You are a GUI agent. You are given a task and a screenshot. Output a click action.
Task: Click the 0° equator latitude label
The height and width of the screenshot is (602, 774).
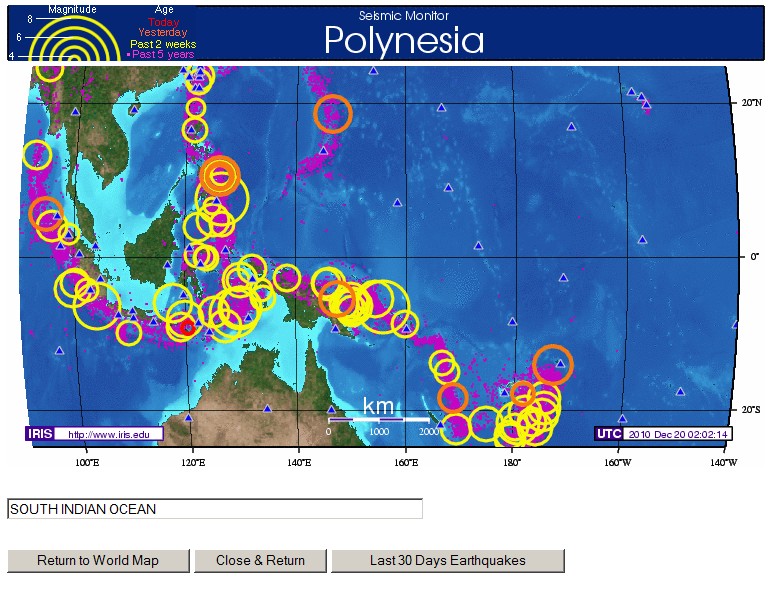point(754,257)
